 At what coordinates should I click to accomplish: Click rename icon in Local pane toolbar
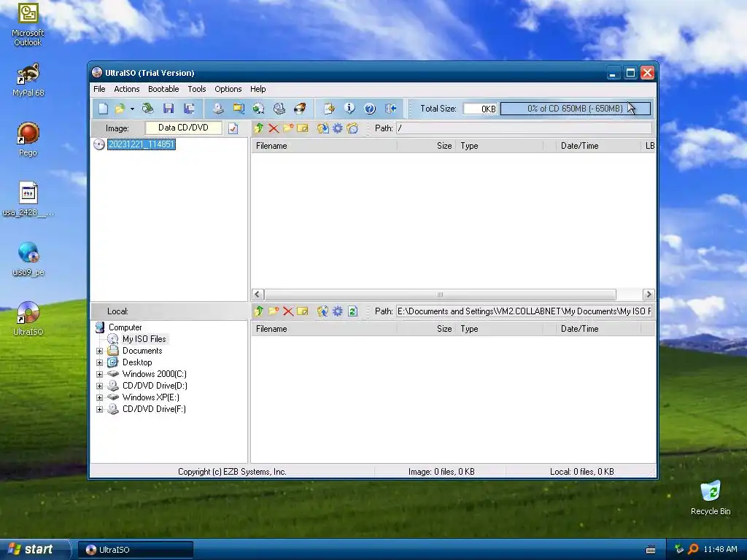[303, 311]
